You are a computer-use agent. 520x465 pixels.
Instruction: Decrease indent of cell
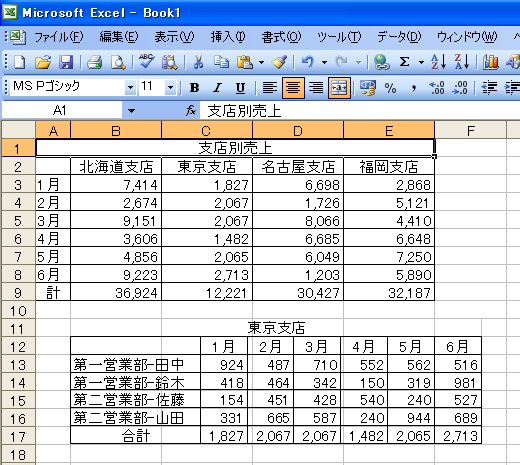tap(489, 88)
